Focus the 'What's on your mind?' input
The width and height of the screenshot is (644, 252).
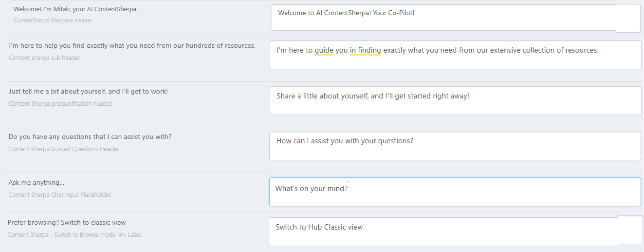click(x=455, y=192)
